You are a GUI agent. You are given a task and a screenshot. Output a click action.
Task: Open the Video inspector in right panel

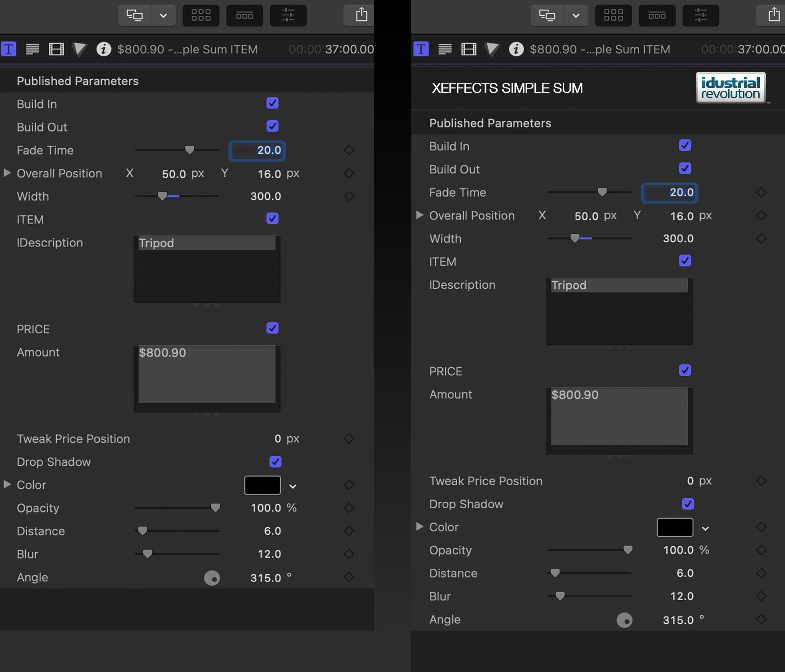point(468,49)
